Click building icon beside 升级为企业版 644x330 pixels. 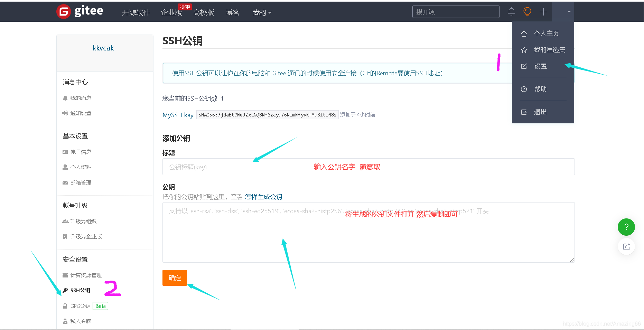click(x=65, y=237)
